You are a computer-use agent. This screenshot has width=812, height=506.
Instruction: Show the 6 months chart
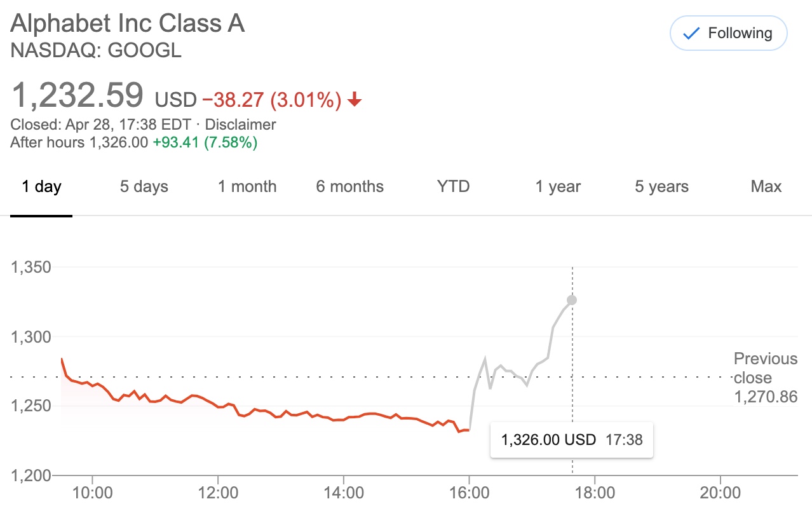pos(350,186)
